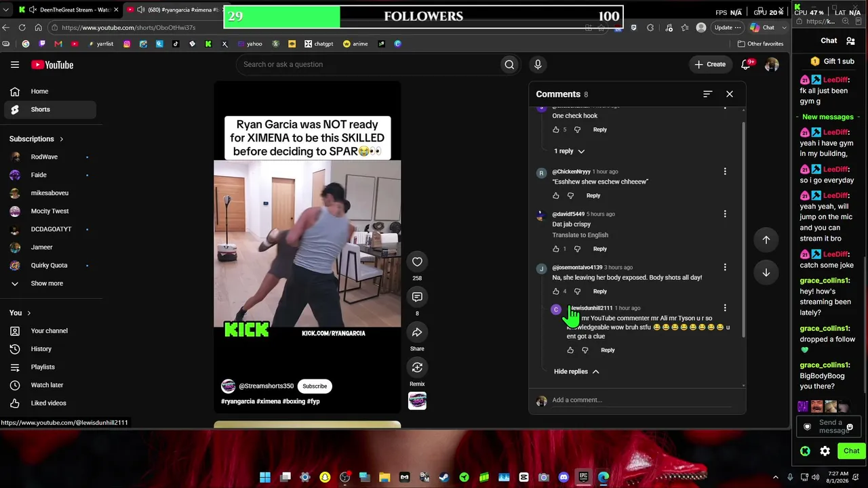Expand Subscriptions section chevron
Screen dimensions: 868x488
click(x=61, y=139)
